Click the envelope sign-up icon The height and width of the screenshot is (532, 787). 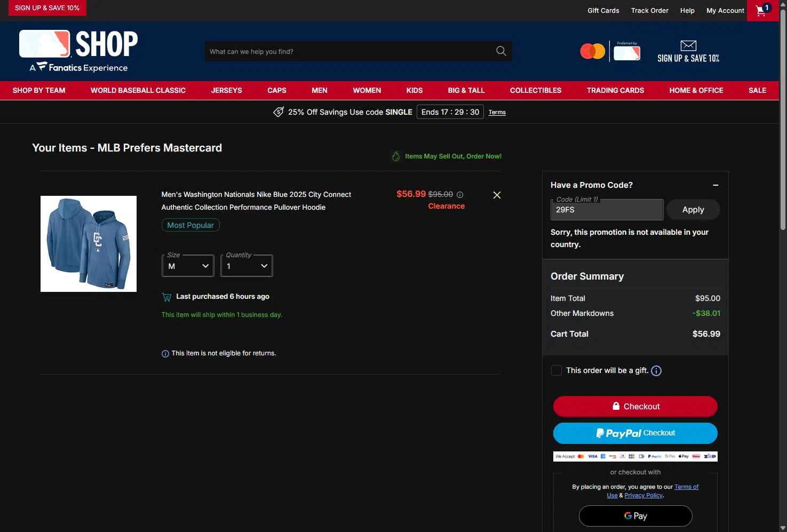point(688,45)
